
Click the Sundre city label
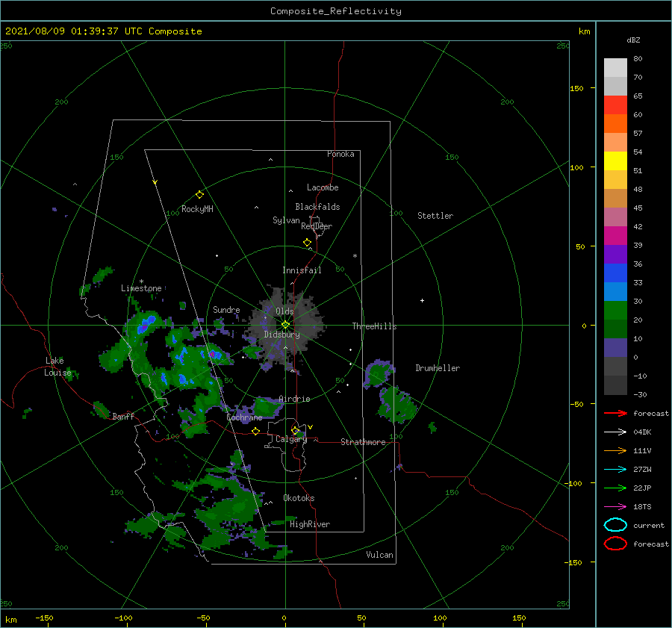click(x=226, y=309)
